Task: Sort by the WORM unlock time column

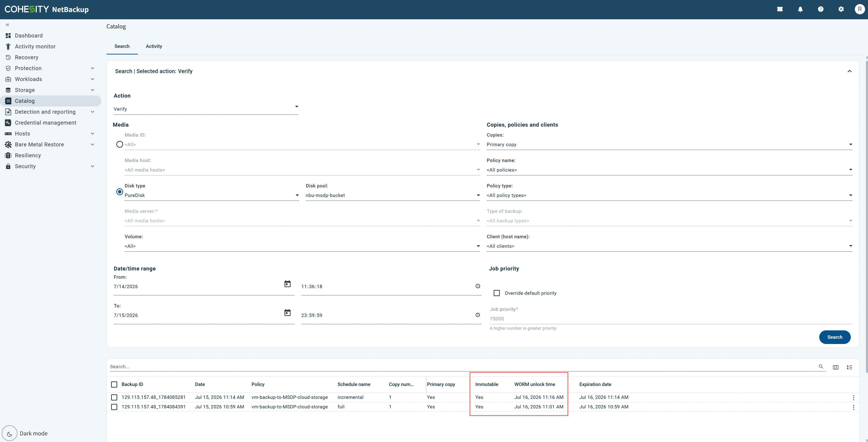Action: click(534, 384)
